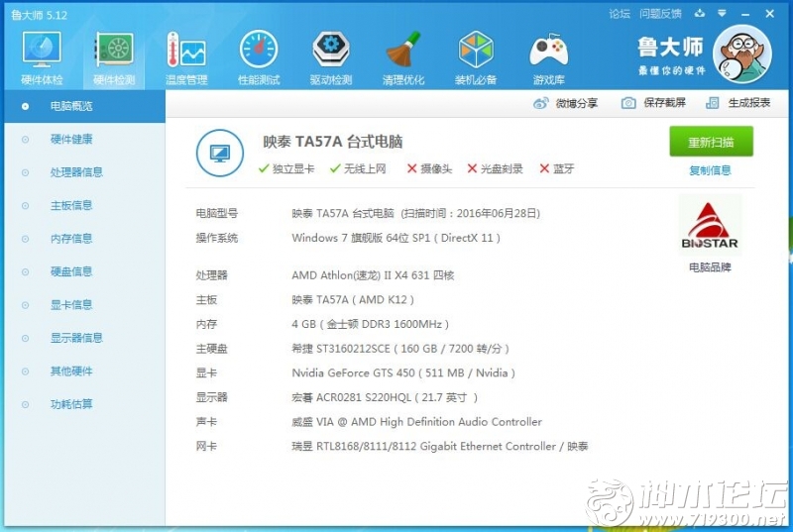
Task: Select 硬盘信息 sidebar item
Action: [84, 271]
